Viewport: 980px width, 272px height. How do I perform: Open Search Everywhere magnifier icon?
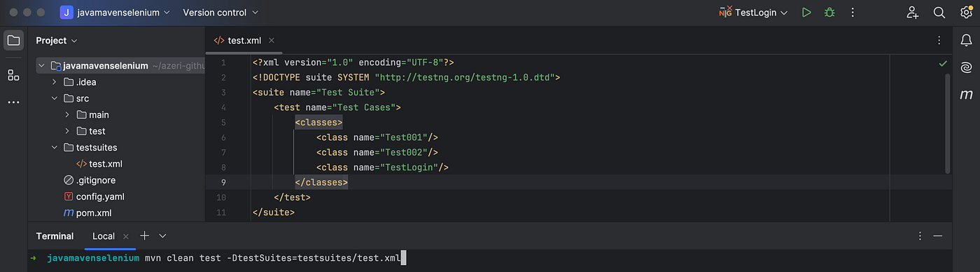tap(939, 12)
